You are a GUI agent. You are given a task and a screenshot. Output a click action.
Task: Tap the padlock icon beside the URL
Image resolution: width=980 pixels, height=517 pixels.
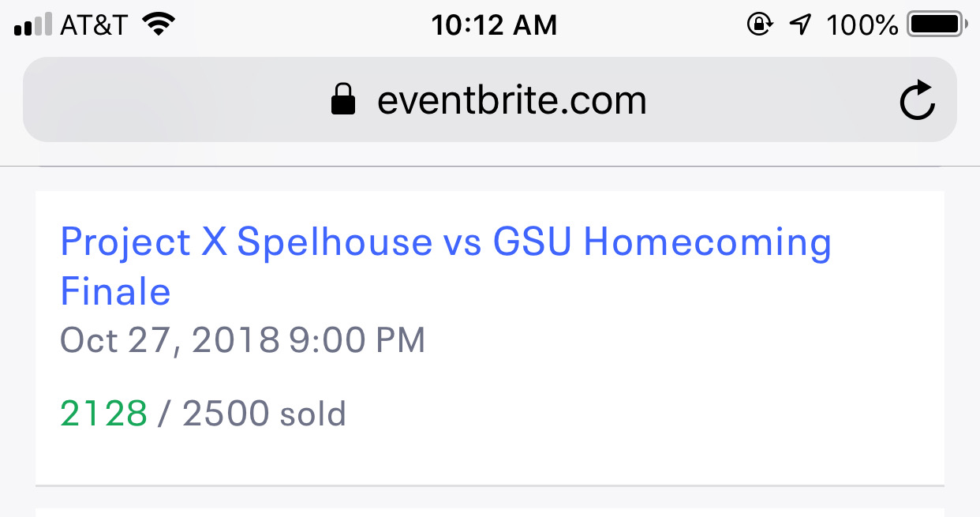pos(343,100)
